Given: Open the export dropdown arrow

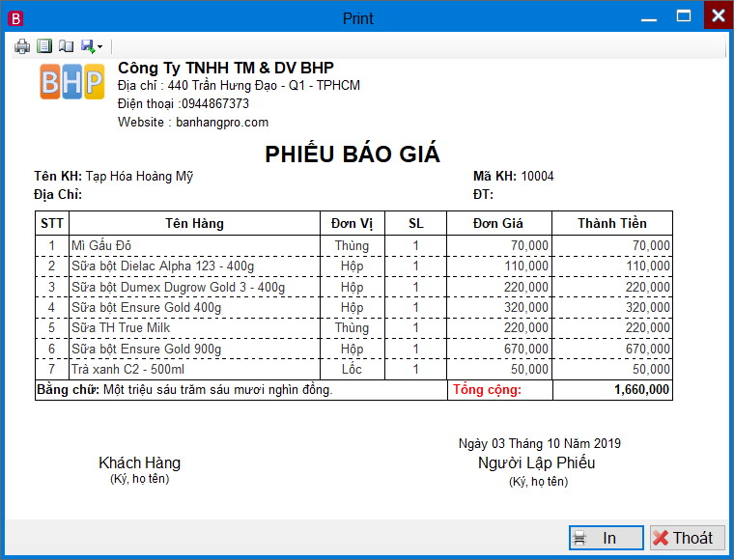Looking at the screenshot, I should pyautogui.click(x=99, y=46).
